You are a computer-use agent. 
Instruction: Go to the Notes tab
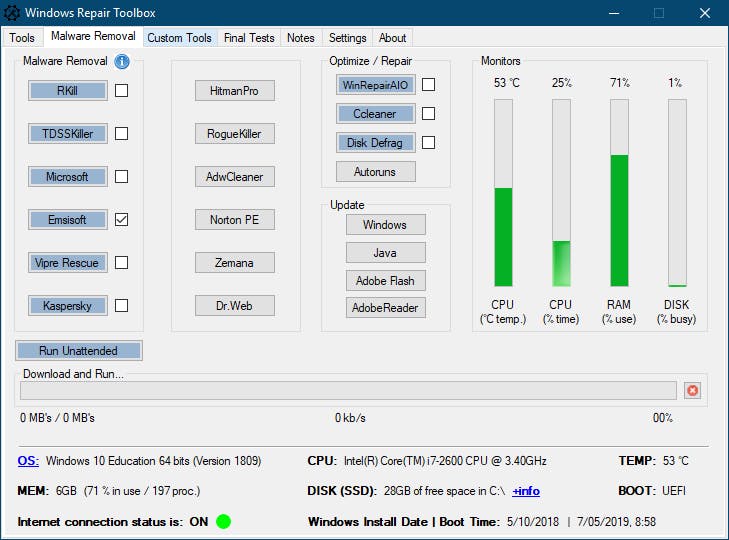301,38
